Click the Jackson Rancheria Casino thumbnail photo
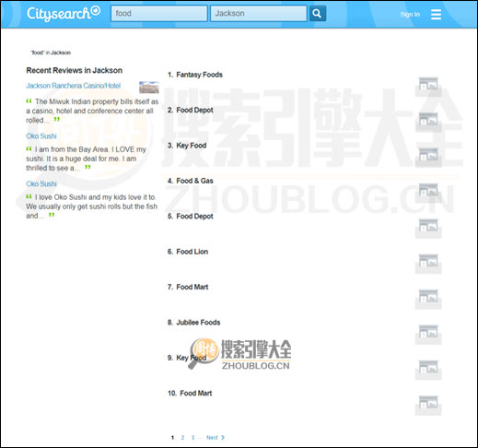The height and width of the screenshot is (448, 478). point(149,88)
